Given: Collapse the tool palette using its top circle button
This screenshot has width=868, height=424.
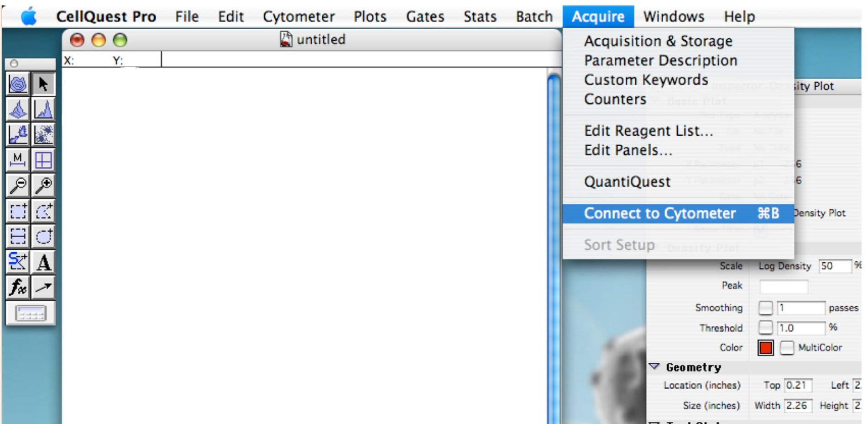Looking at the screenshot, I should pyautogui.click(x=14, y=64).
